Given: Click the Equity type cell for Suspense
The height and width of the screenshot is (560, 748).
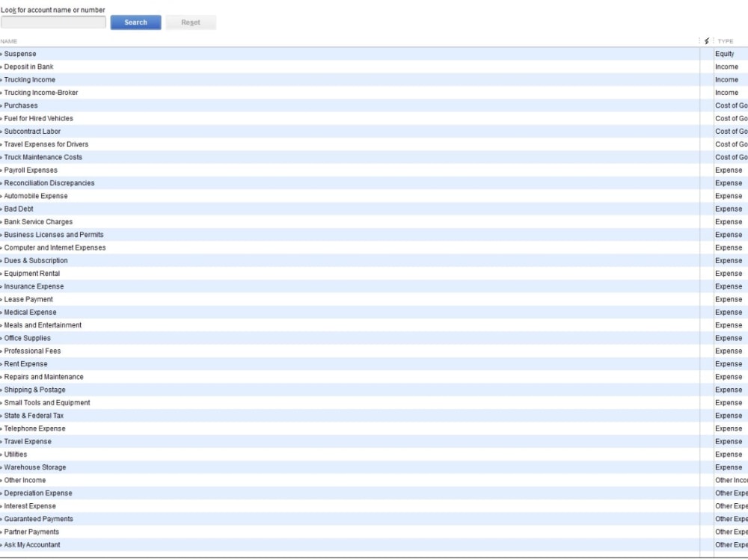Looking at the screenshot, I should [725, 54].
